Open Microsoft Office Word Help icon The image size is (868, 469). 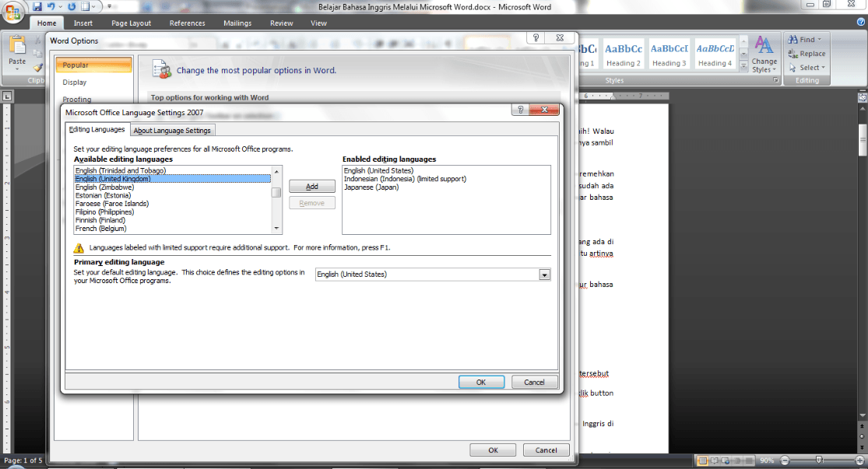coord(861,22)
